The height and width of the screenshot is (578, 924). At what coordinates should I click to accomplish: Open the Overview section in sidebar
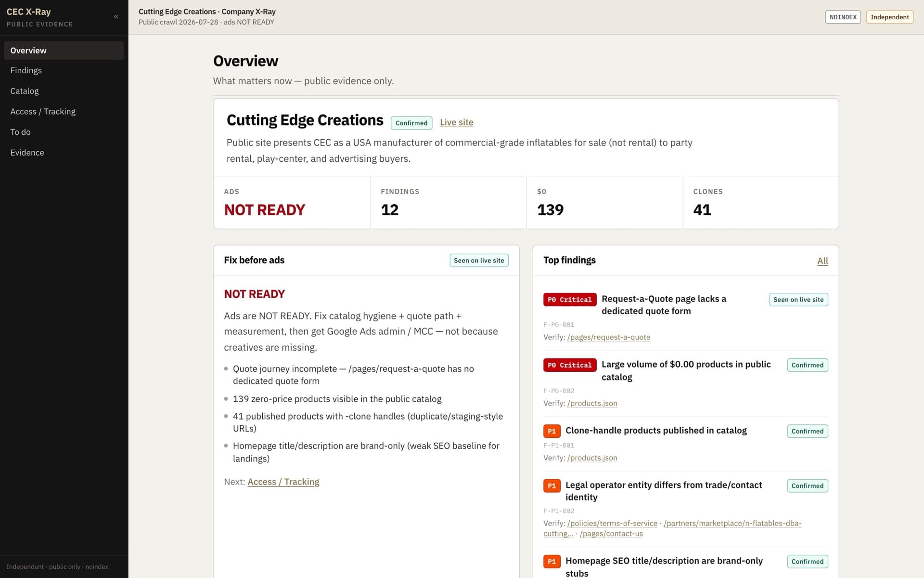coord(64,51)
